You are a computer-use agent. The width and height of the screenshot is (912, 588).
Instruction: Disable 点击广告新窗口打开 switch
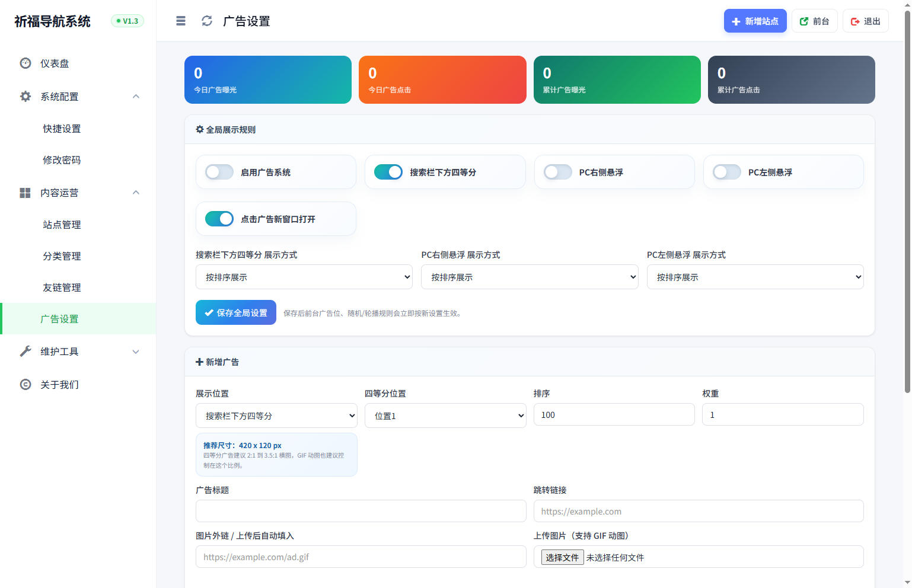[219, 219]
